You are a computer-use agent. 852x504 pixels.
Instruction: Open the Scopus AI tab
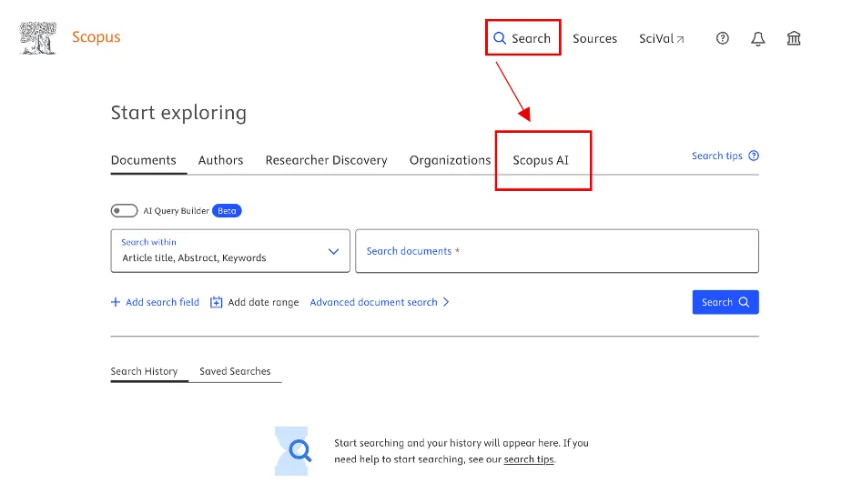tap(541, 160)
